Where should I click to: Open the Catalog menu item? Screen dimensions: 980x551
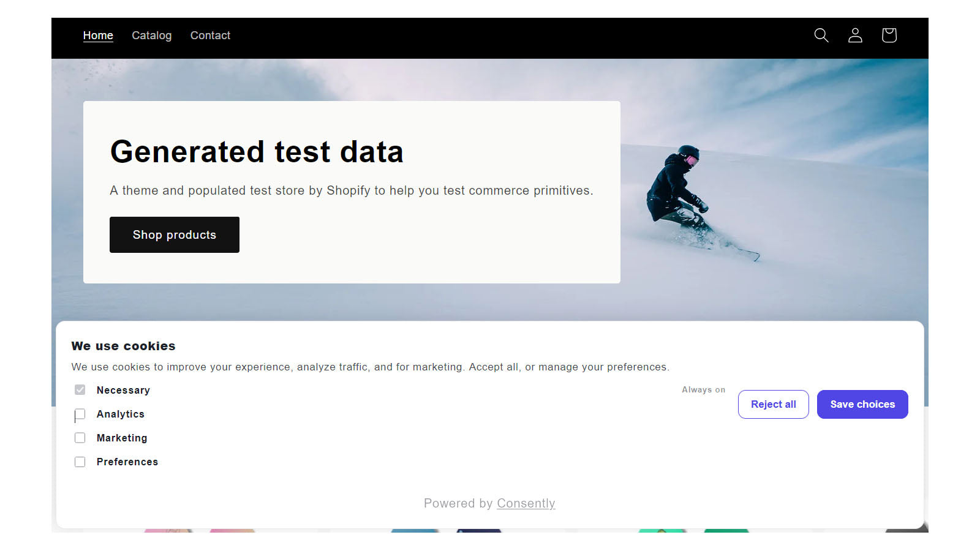152,36
